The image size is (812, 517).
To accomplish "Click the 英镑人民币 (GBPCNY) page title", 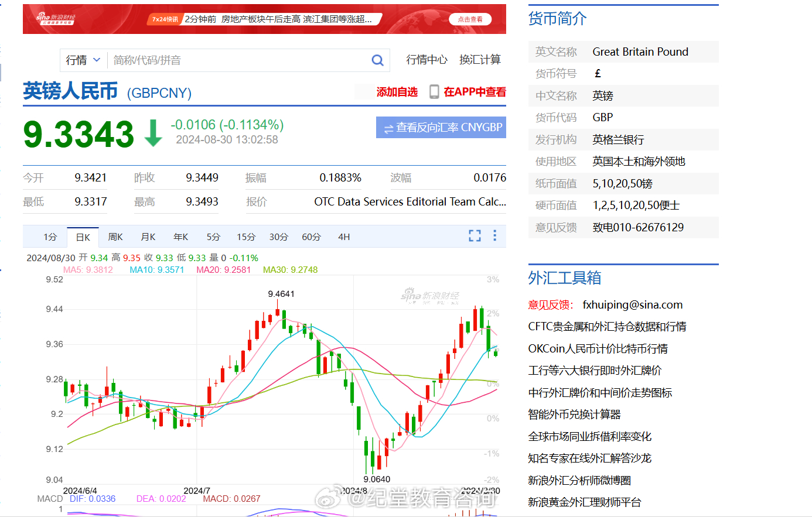I will pyautogui.click(x=107, y=91).
